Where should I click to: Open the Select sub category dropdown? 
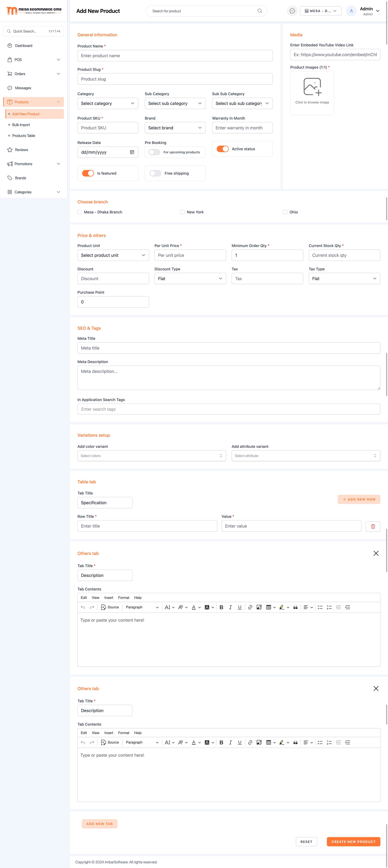coord(175,103)
